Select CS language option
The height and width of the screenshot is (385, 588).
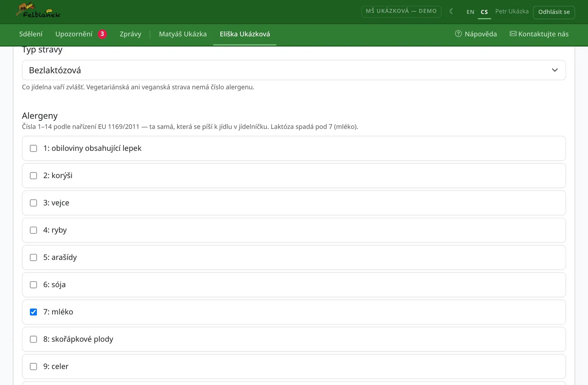point(484,12)
